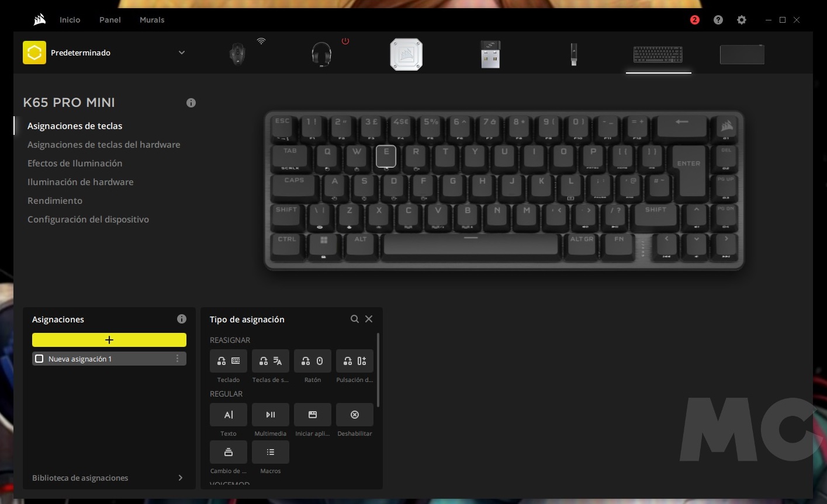
Task: Open the Panel menu tab
Action: (x=110, y=20)
